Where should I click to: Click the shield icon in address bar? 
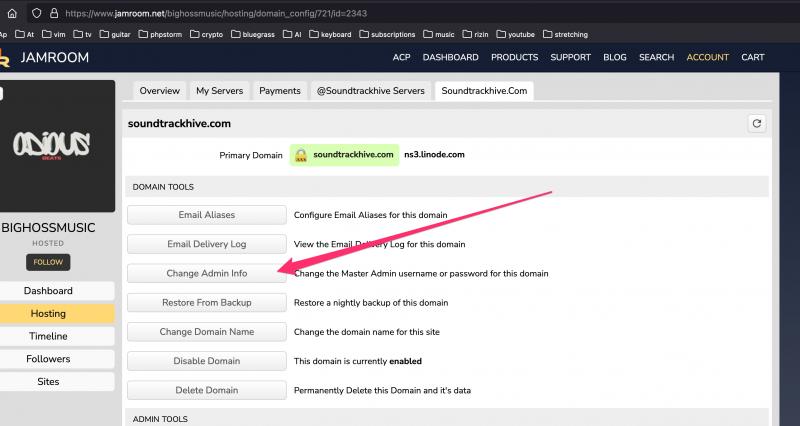(37, 14)
